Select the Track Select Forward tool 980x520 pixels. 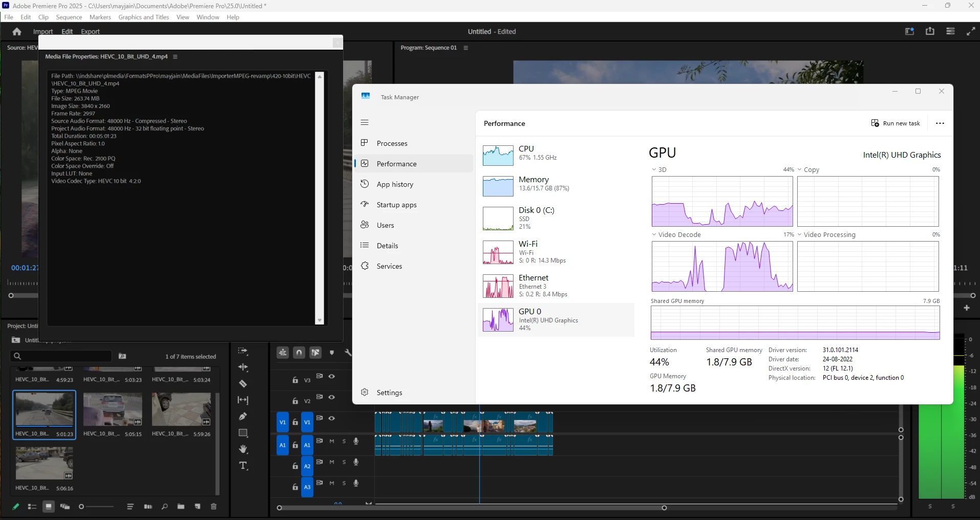point(243,351)
